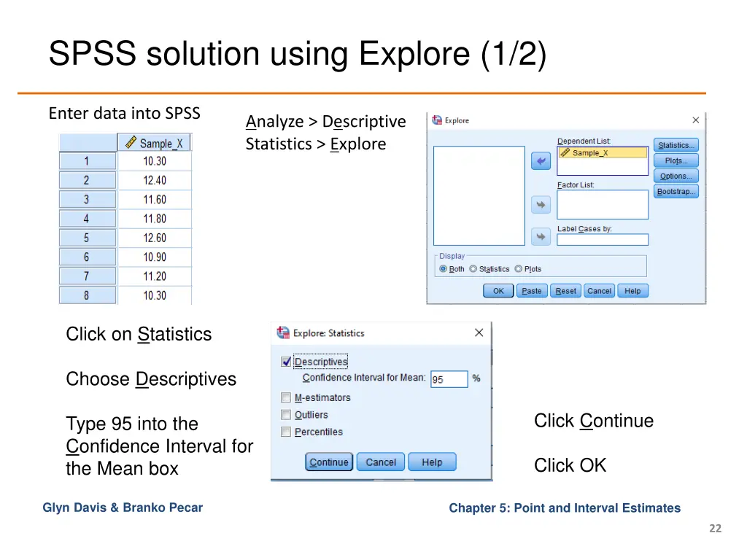Select row header 1 in data table

point(88,161)
